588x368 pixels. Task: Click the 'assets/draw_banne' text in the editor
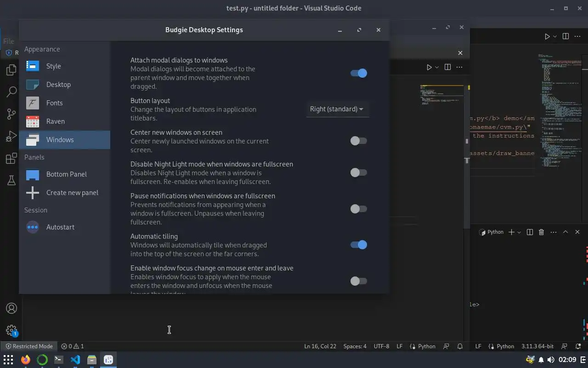point(502,153)
